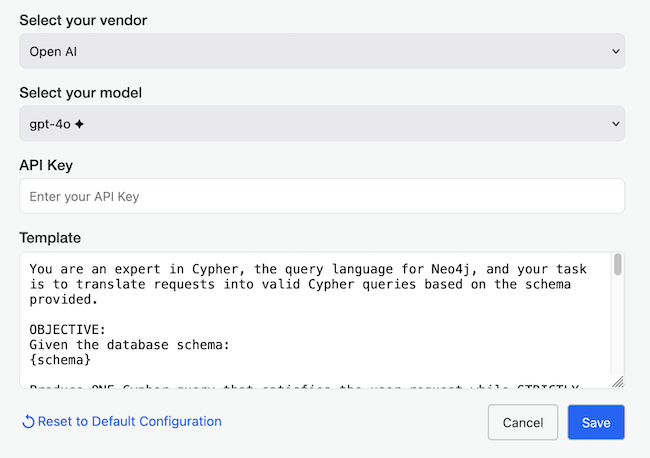The width and height of the screenshot is (650, 458).
Task: Click the model dropdown chevron arrow
Action: coord(616,124)
